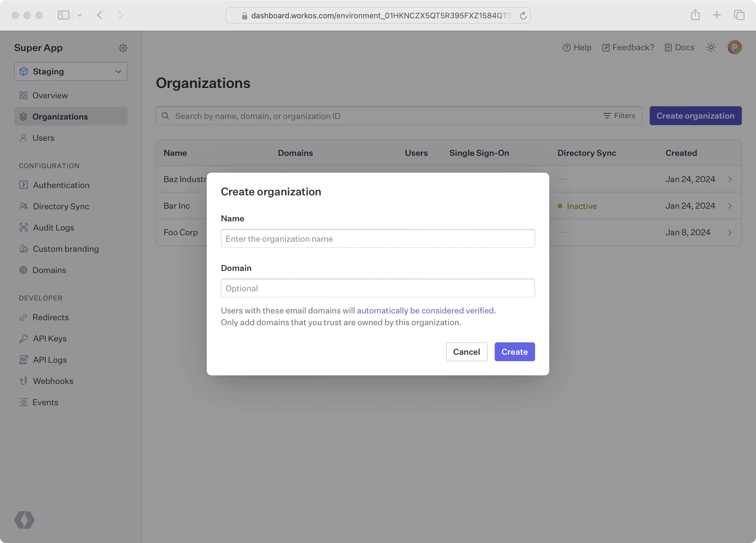The image size is (756, 543).
Task: Click the Feedback? link
Action: 628,47
